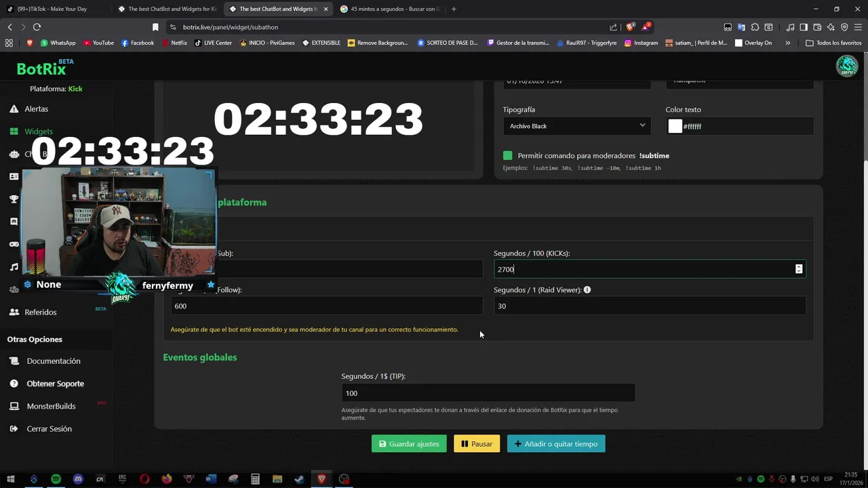Viewport: 868px width, 488px height.
Task: Click the Guardar ajustes button
Action: point(409,444)
